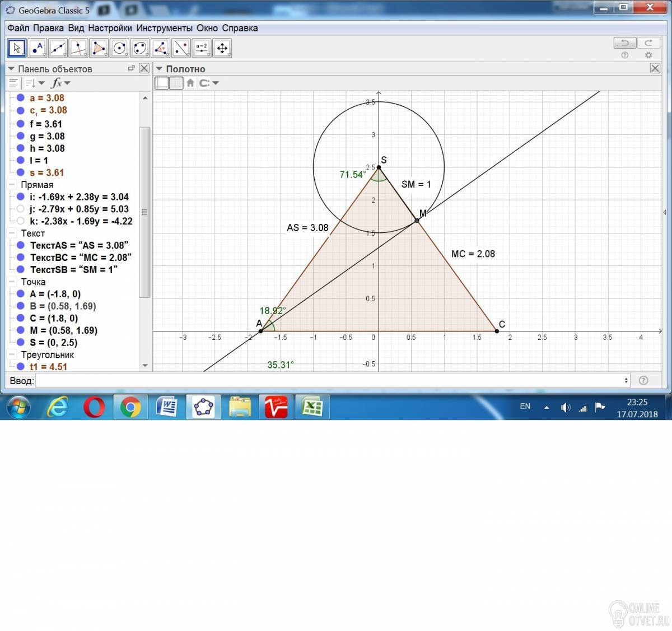Screen dimensions: 672x631
Task: Show hidden line k via its circle
Action: 21,221
